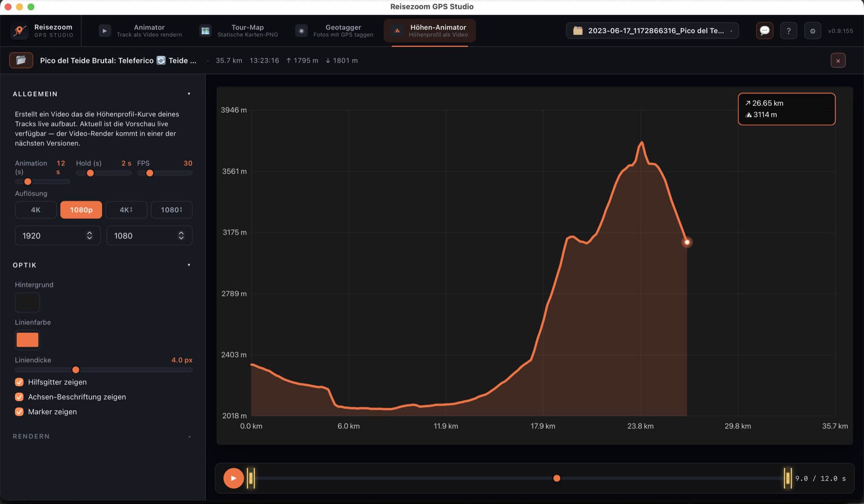The width and height of the screenshot is (864, 504).
Task: Switch to the Tour-Map tab
Action: pos(239,31)
